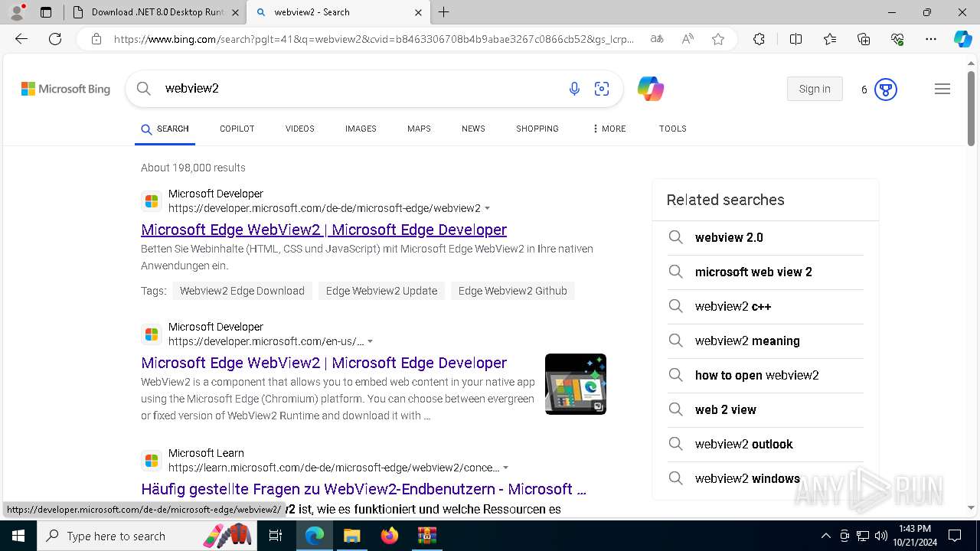Viewport: 980px width, 551px height.
Task: Open first Microsoft Edge WebView2 result
Action: (324, 230)
